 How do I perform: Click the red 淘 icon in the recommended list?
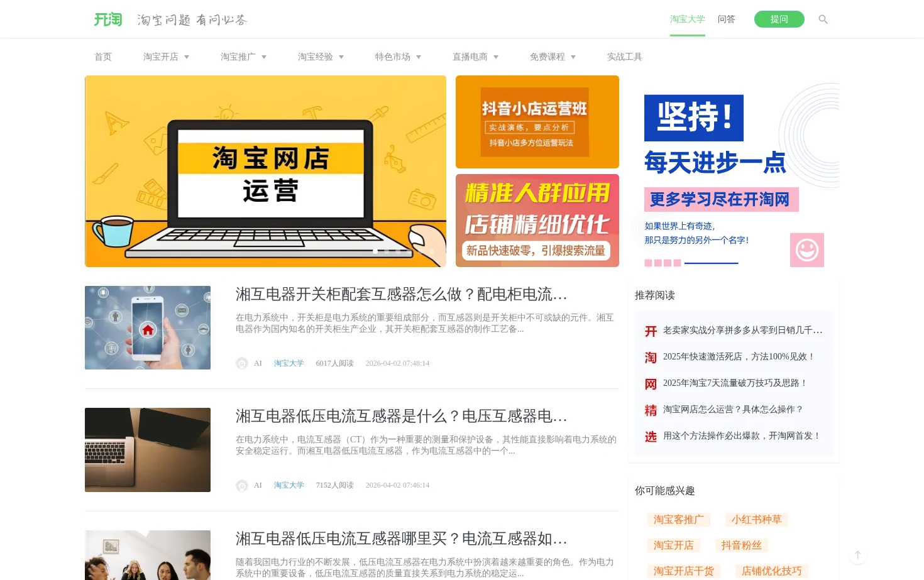[x=651, y=358]
